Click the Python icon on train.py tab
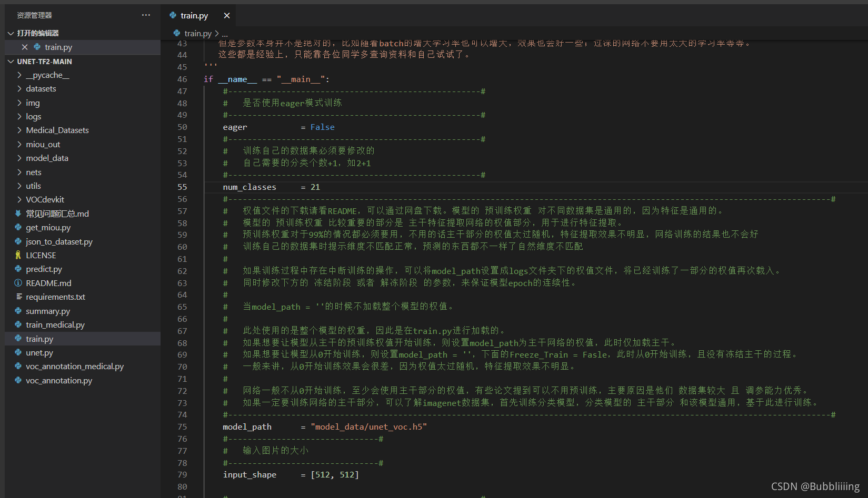This screenshot has width=868, height=498. pos(173,16)
